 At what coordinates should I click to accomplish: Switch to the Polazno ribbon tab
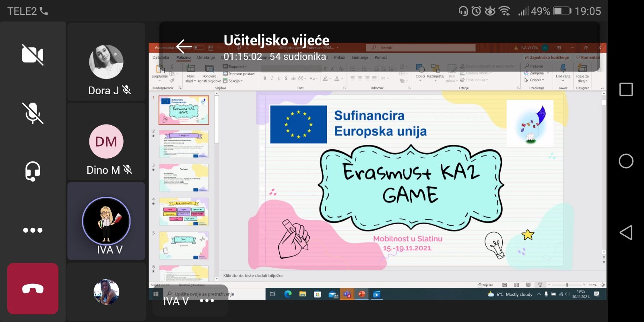[x=184, y=58]
